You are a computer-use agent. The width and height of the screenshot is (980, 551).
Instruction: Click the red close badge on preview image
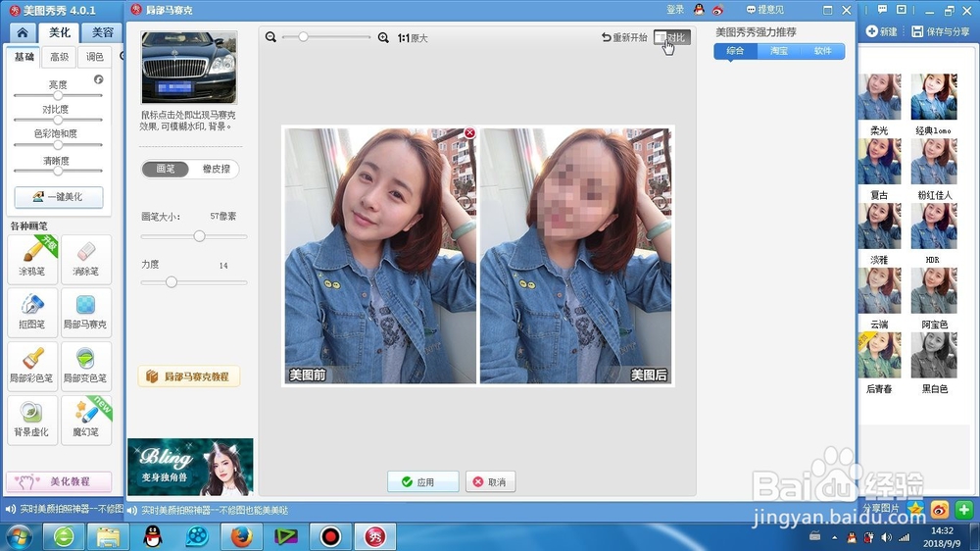tap(470, 132)
